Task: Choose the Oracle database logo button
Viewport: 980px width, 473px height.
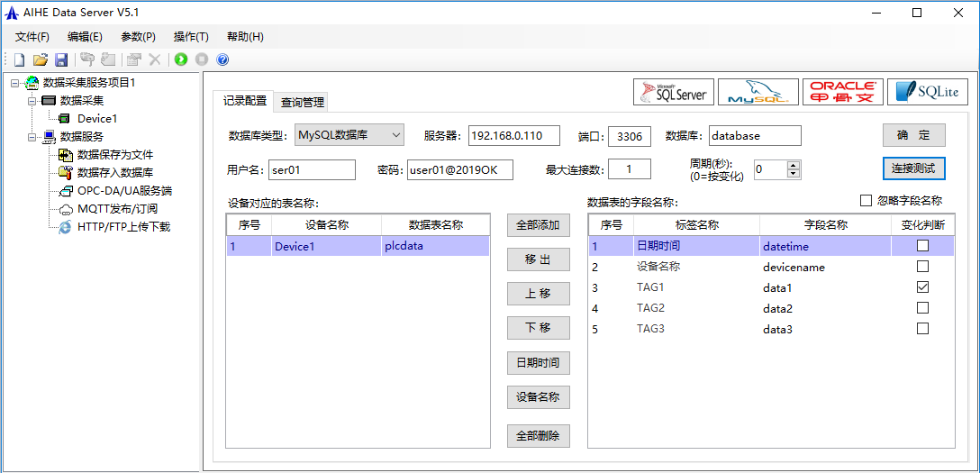Action: coord(842,92)
